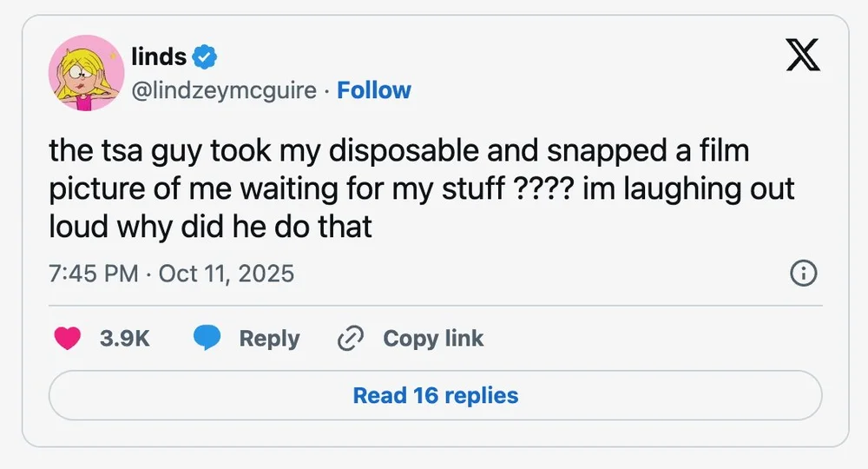
Task: Click the chain-link copy icon
Action: point(349,339)
